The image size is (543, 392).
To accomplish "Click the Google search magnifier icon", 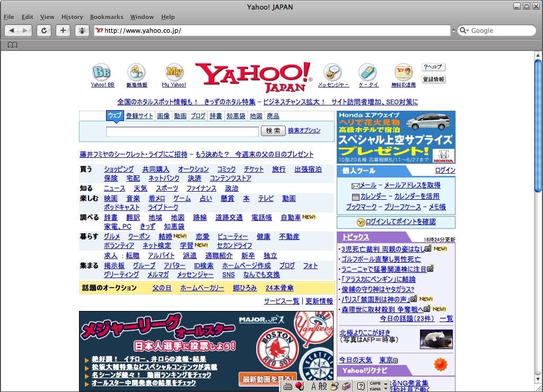I will tap(463, 30).
